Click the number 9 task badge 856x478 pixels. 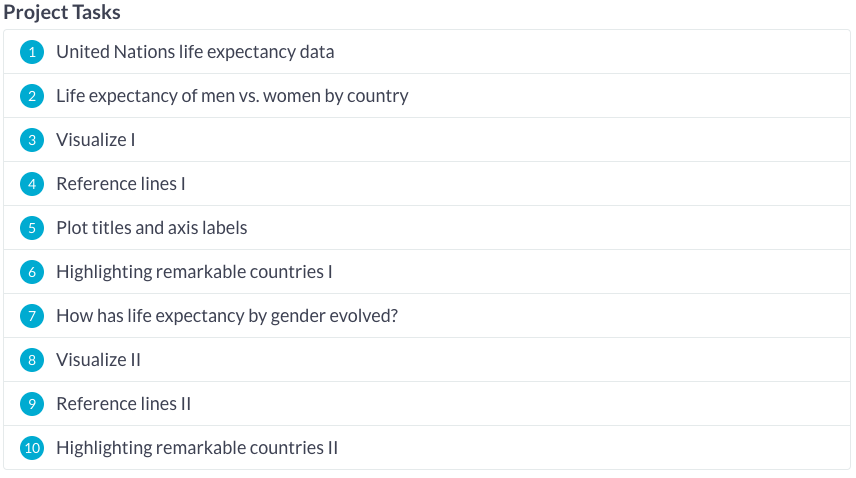pyautogui.click(x=32, y=404)
